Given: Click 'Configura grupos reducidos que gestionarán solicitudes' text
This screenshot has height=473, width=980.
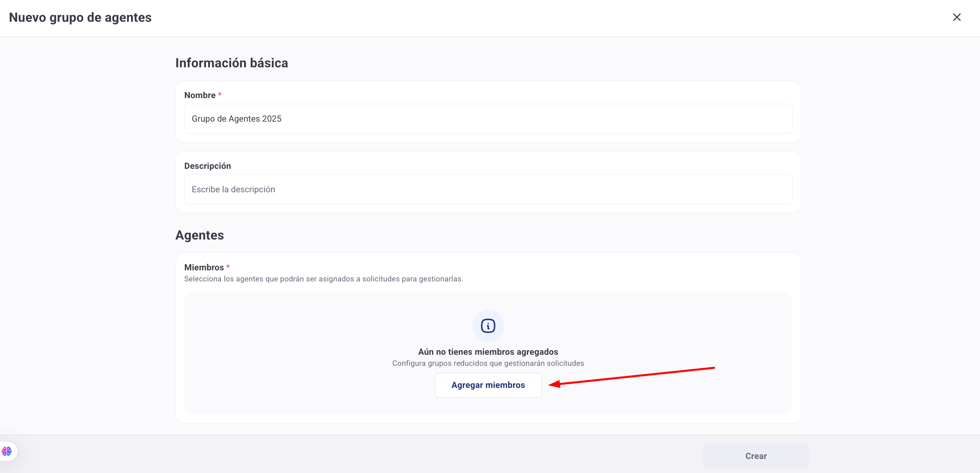Looking at the screenshot, I should [488, 363].
